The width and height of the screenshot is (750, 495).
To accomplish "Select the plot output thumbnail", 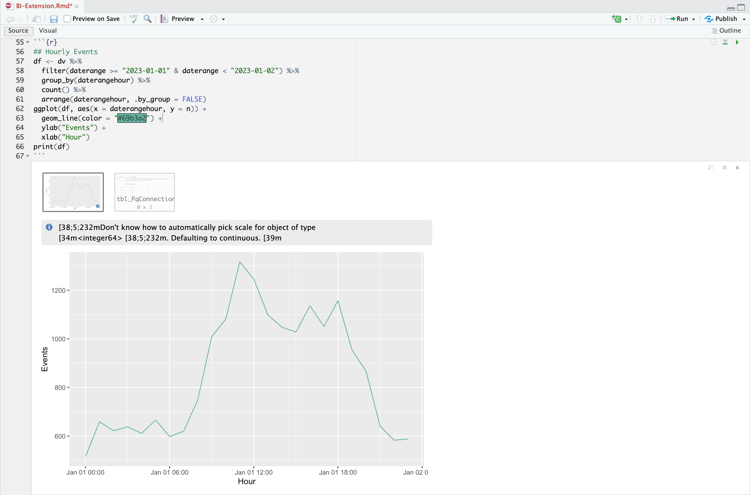I will pos(73,192).
